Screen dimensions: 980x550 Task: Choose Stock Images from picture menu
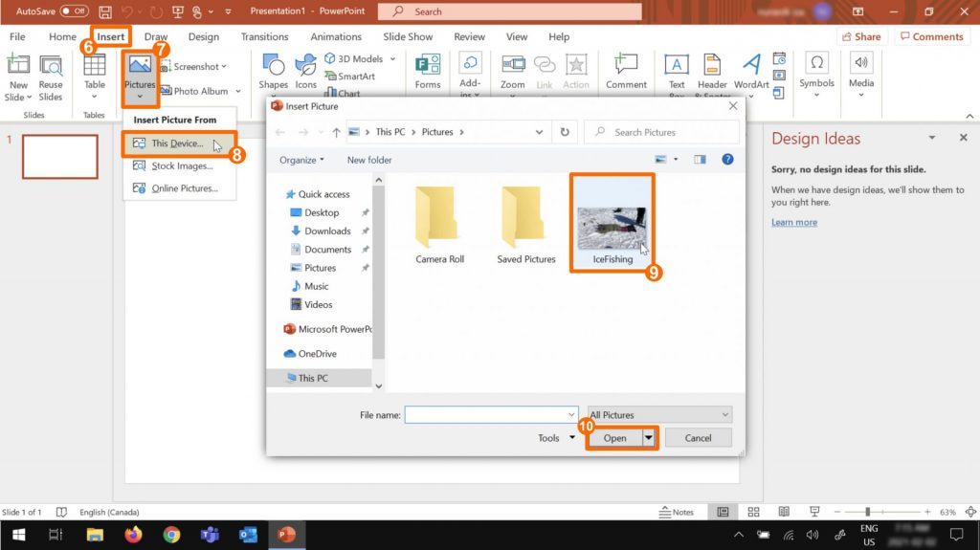click(x=181, y=166)
